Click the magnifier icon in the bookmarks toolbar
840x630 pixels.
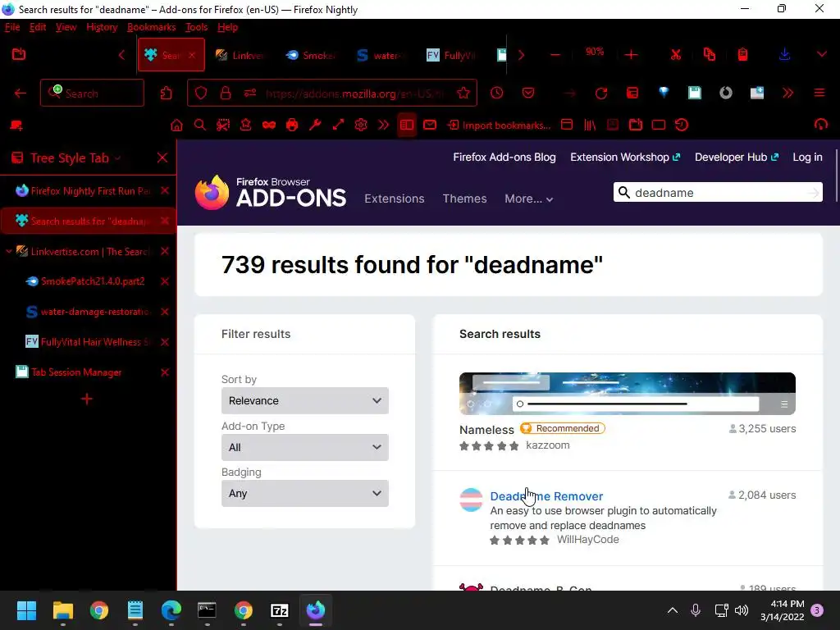click(x=200, y=126)
